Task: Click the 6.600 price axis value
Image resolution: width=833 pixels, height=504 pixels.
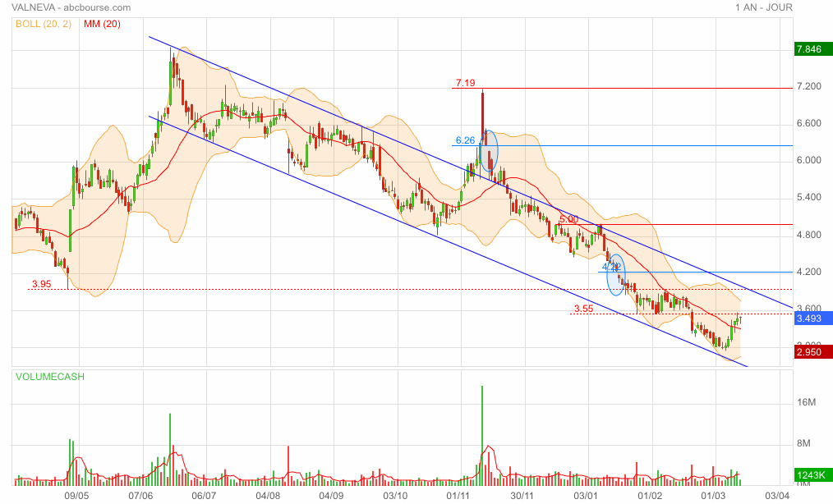Action: pyautogui.click(x=808, y=123)
